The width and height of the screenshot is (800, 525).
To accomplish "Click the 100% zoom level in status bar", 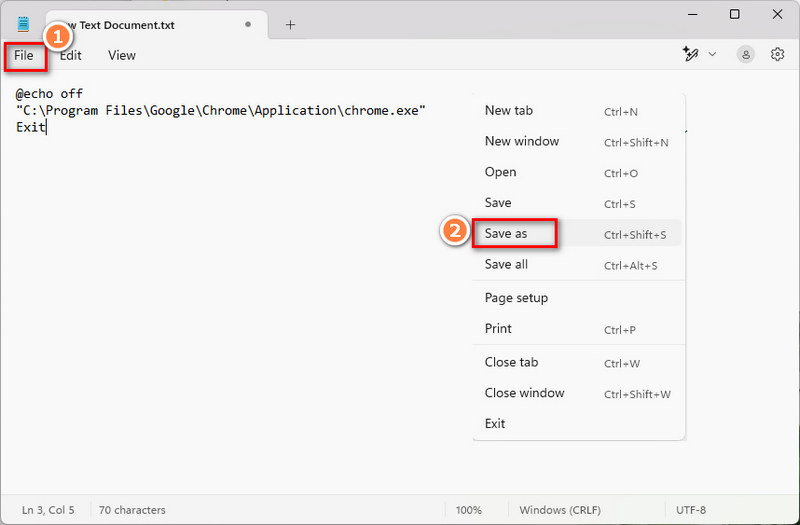I will 468,510.
